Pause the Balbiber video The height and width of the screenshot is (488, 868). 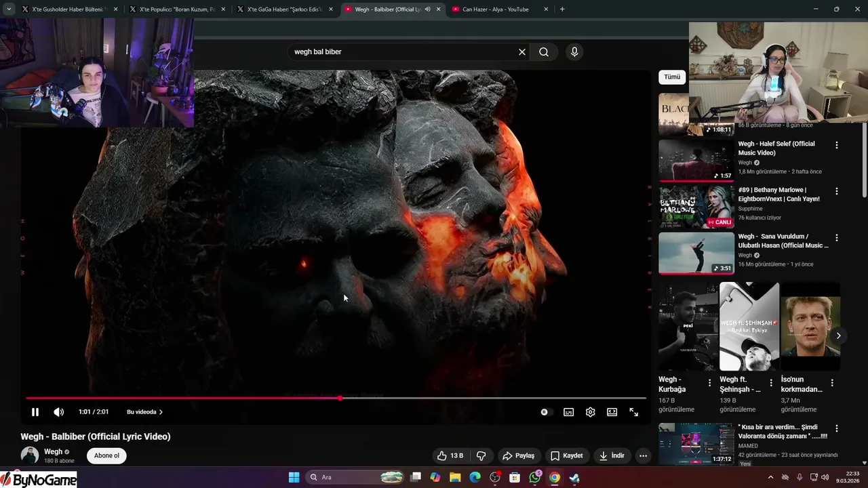coord(35,412)
